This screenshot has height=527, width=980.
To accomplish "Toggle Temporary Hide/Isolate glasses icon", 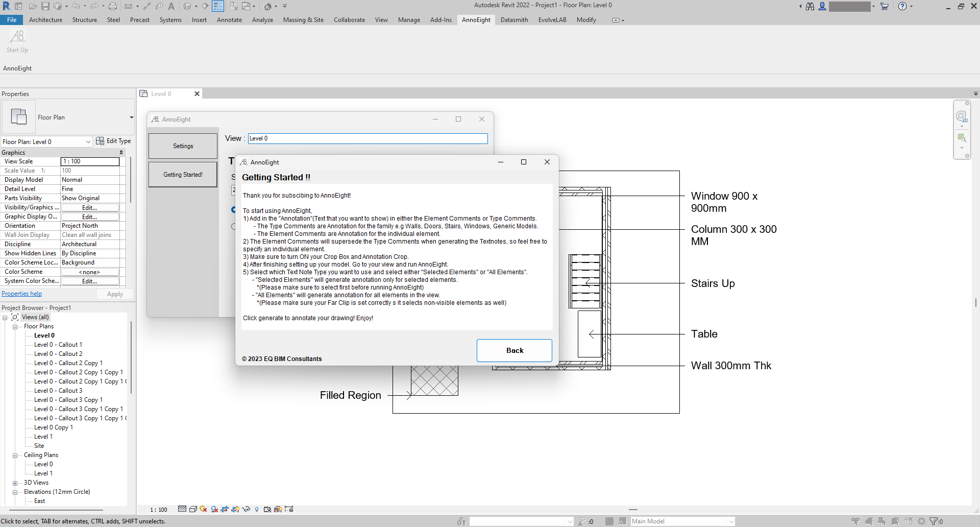I will (246, 509).
